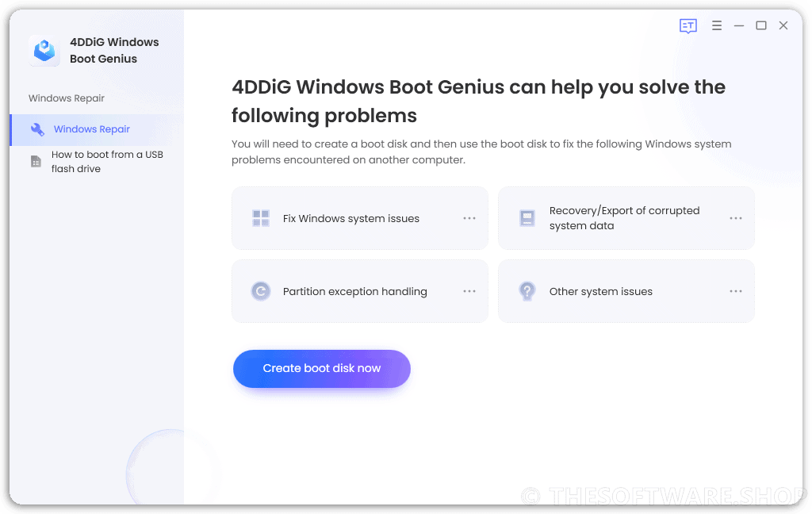Select Recovery/Export of corrupted system data label
This screenshot has height=514, width=812.
624,218
